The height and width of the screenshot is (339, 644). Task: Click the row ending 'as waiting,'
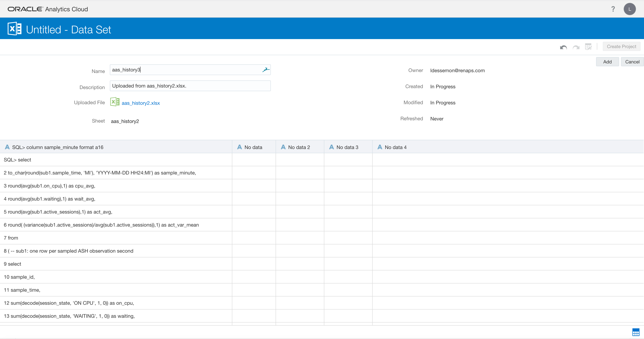116,316
